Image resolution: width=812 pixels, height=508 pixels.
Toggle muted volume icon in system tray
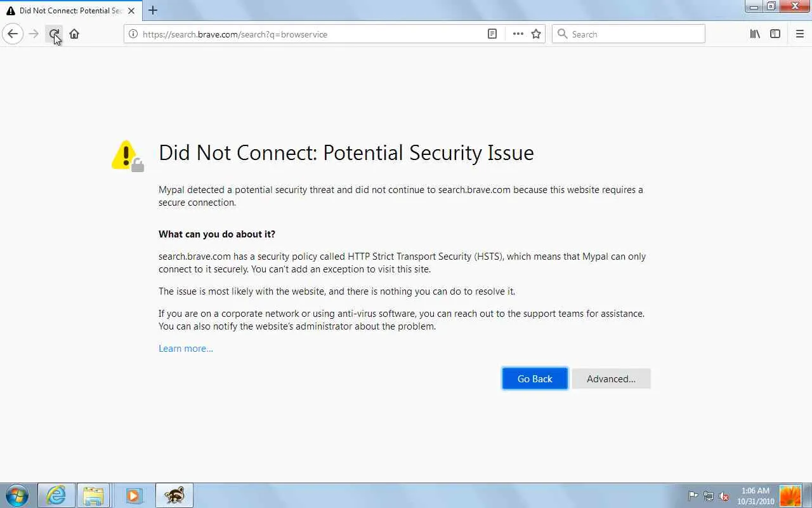pyautogui.click(x=724, y=497)
